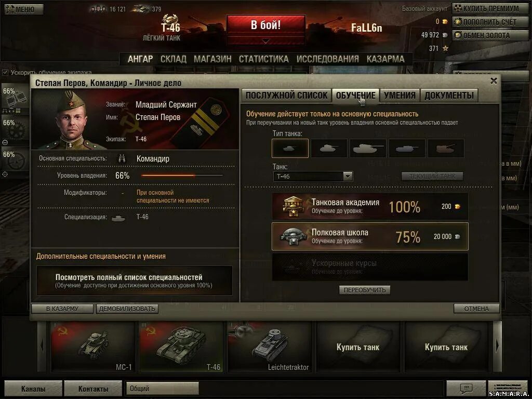The image size is (532, 399).
Task: Open the МЕНЮ menu button
Action: click(x=24, y=9)
